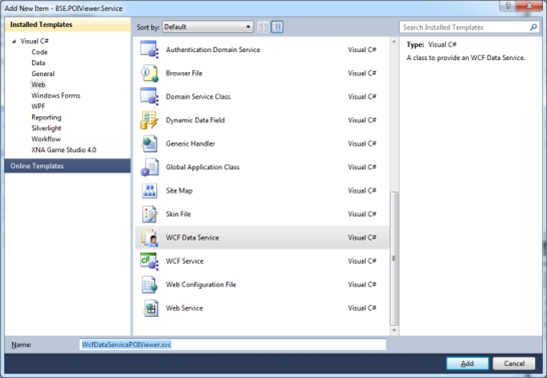The width and height of the screenshot is (547, 378).
Task: Click the search magnifier icon
Action: [533, 27]
